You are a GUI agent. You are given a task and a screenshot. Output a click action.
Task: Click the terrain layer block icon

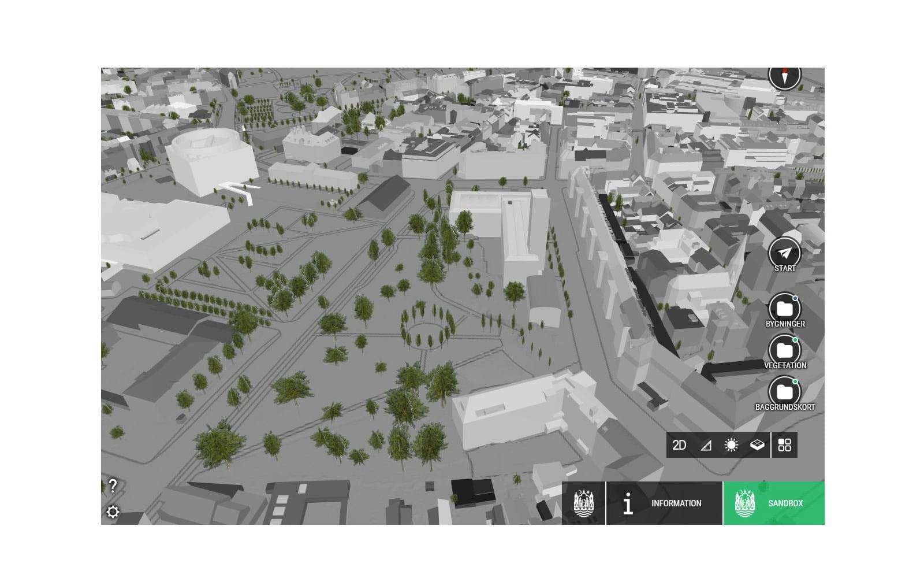click(x=757, y=445)
